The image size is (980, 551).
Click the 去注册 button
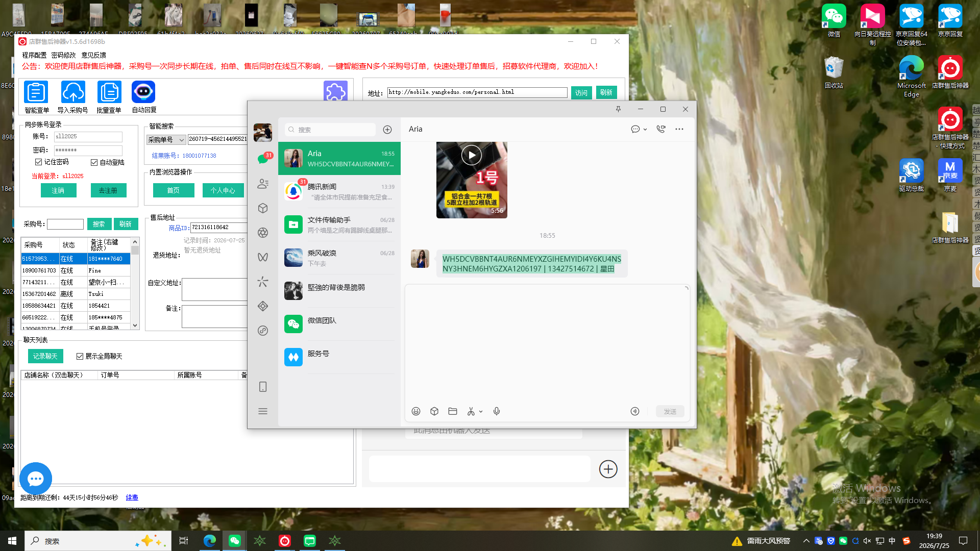(x=108, y=190)
